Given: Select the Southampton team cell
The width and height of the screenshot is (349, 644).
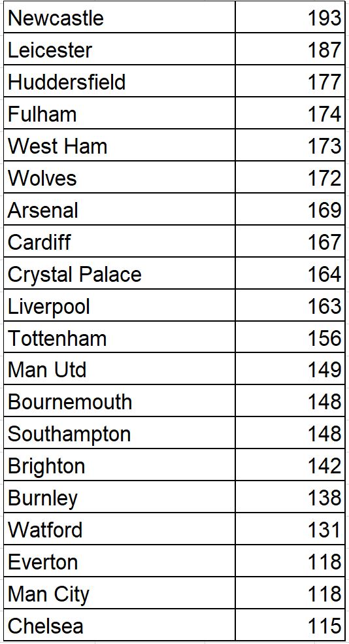Looking at the screenshot, I should [120, 433].
